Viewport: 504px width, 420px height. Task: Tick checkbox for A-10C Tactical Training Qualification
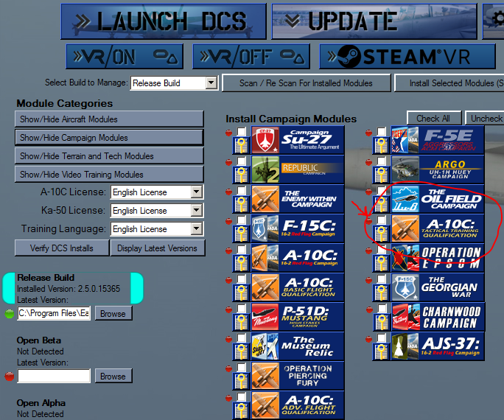(x=382, y=220)
